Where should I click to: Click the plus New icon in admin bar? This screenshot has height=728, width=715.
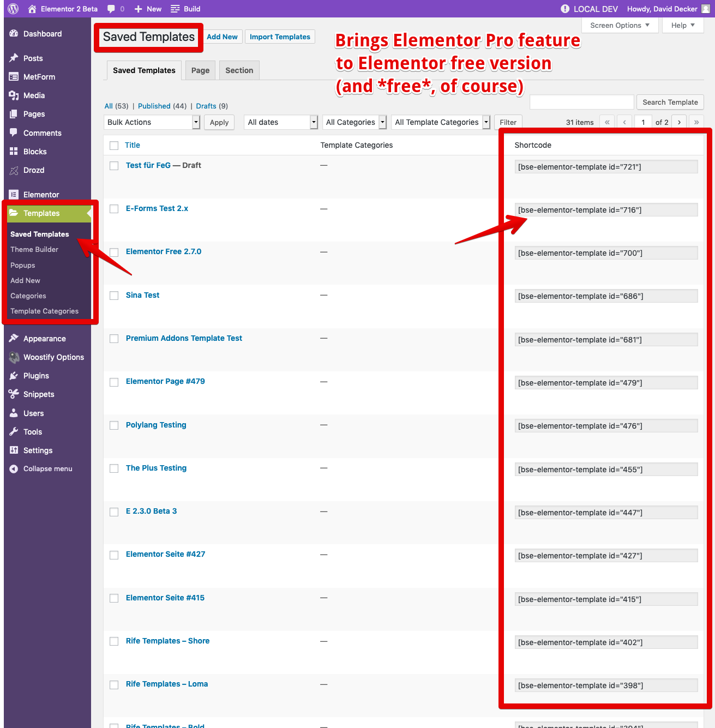pos(139,9)
